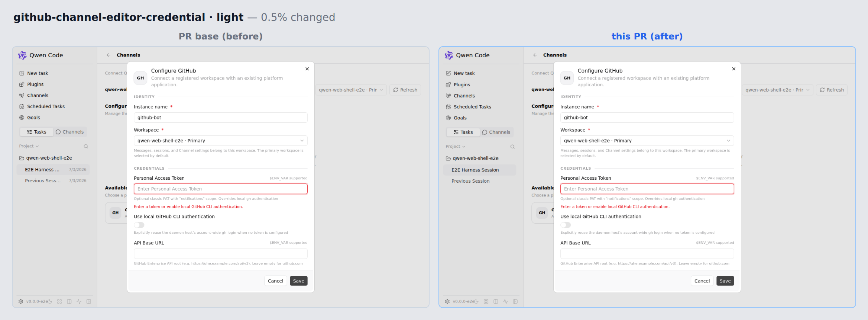Image resolution: width=868 pixels, height=320 pixels.
Task: Open the Workspace dropdown in the before dialog
Action: pyautogui.click(x=221, y=141)
